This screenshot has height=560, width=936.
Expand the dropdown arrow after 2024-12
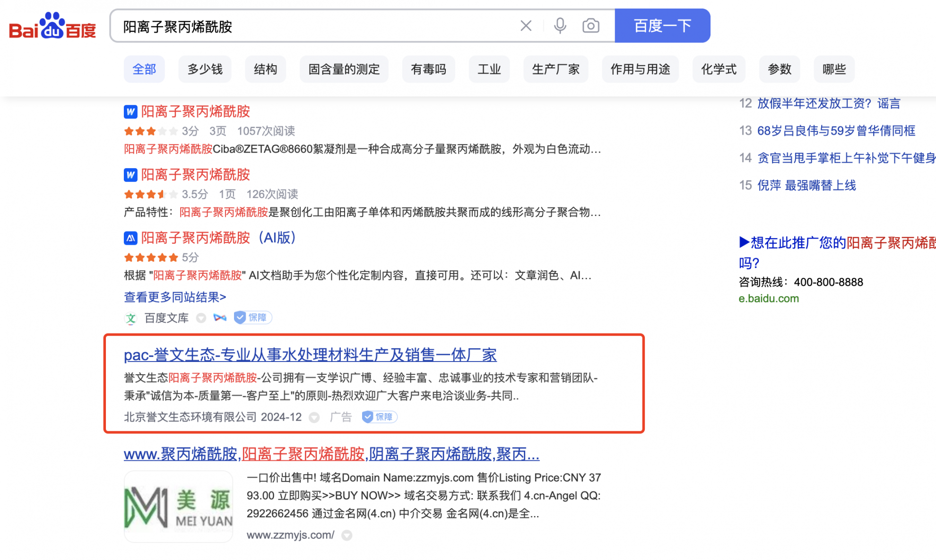click(314, 417)
